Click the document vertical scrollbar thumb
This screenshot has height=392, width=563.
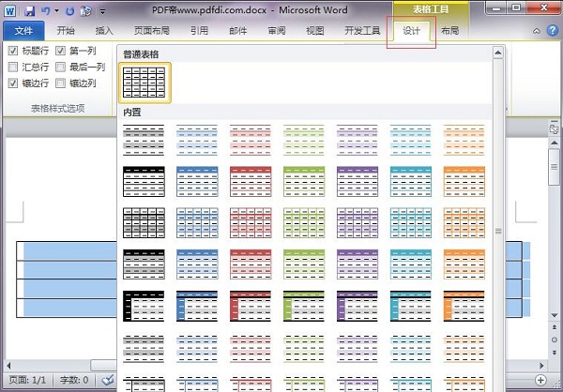coord(554,167)
